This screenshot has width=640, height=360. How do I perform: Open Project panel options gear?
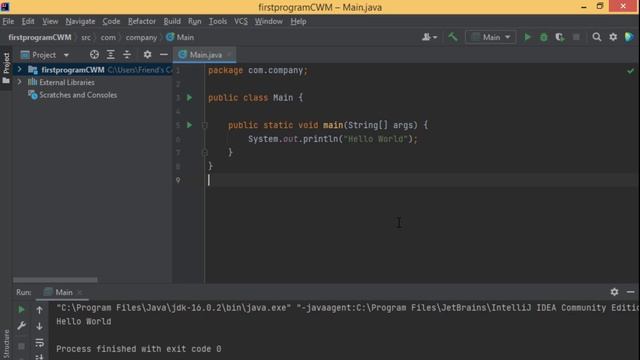147,55
